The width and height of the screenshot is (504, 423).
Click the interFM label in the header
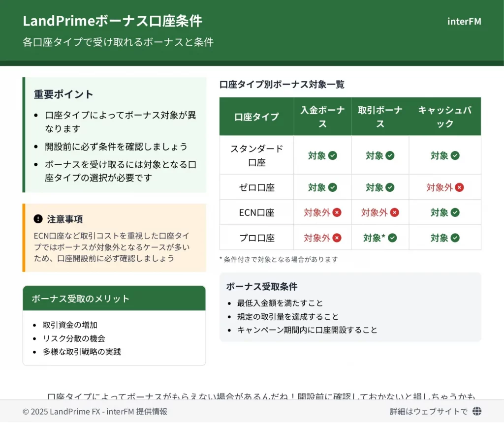pos(464,21)
